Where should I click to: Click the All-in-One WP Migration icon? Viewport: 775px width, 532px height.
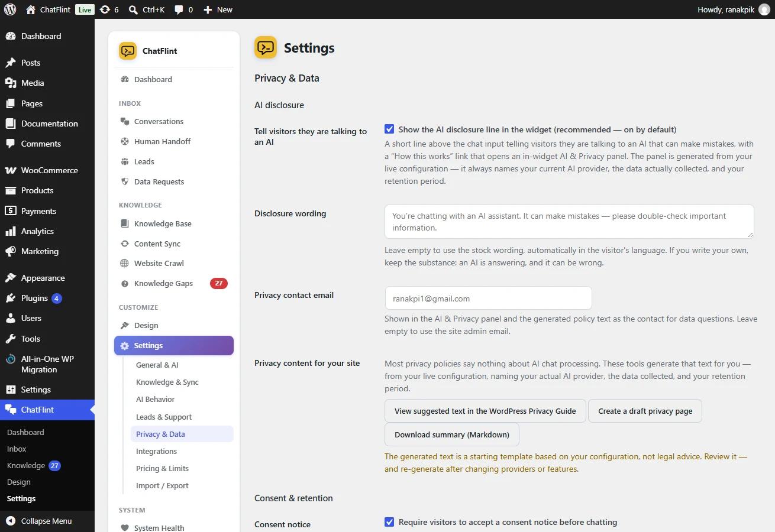point(11,359)
